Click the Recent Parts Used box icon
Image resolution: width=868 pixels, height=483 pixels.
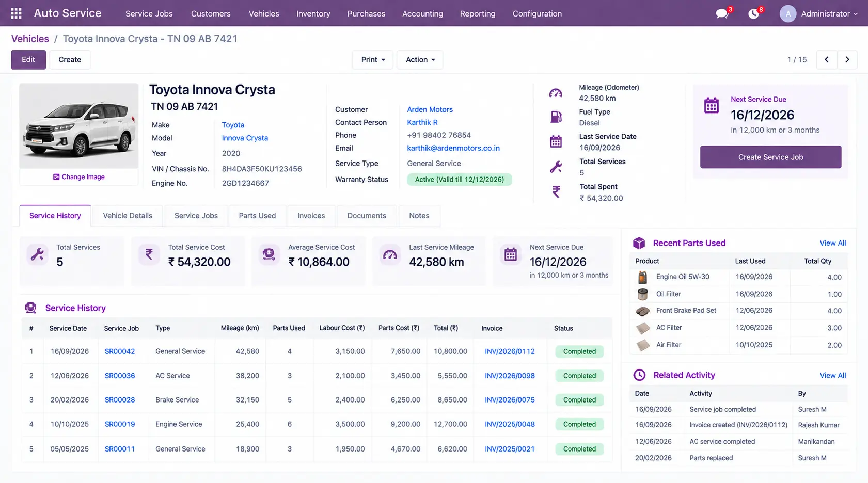tap(639, 243)
